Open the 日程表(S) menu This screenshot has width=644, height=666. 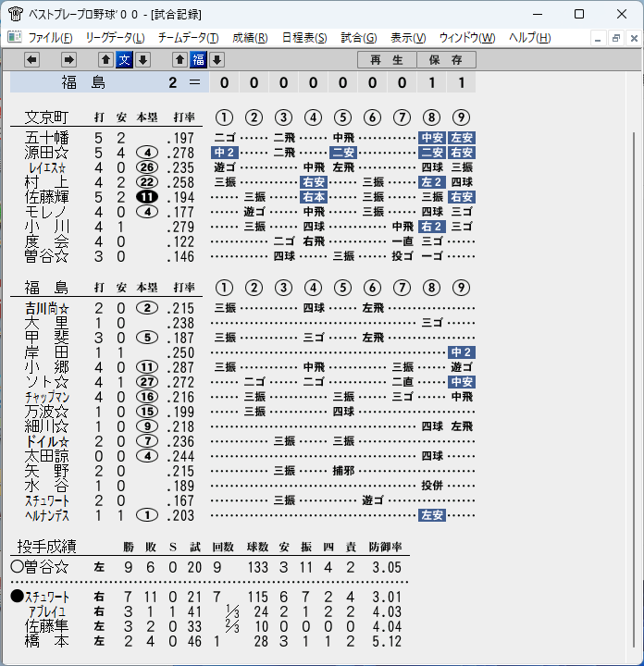tap(304, 38)
